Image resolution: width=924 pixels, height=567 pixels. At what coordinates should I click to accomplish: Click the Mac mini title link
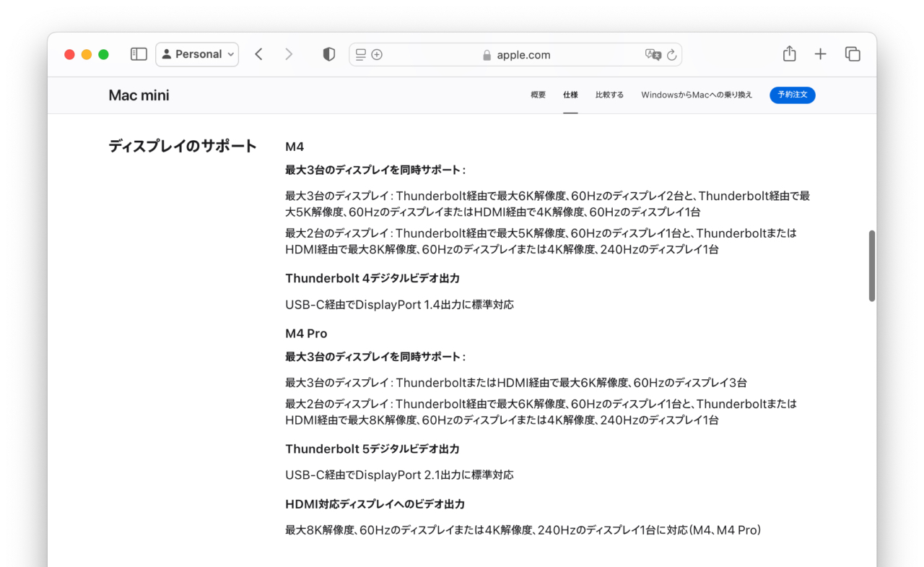139,95
